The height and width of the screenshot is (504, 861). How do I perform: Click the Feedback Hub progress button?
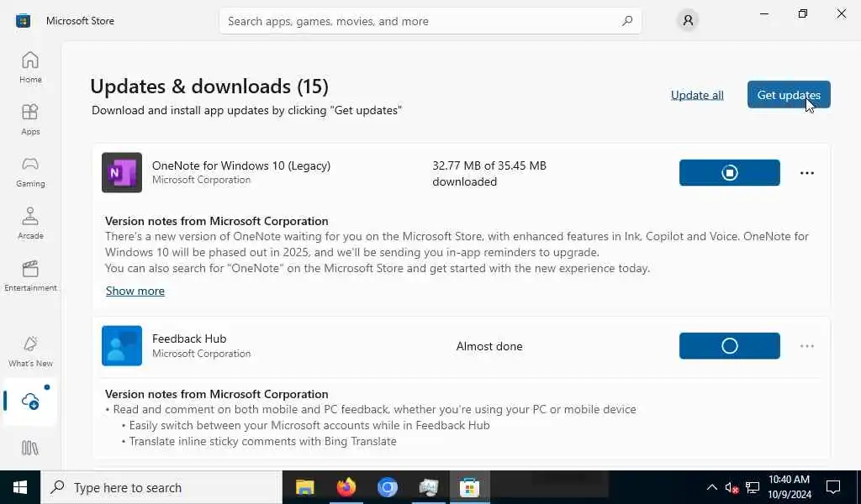(x=729, y=345)
